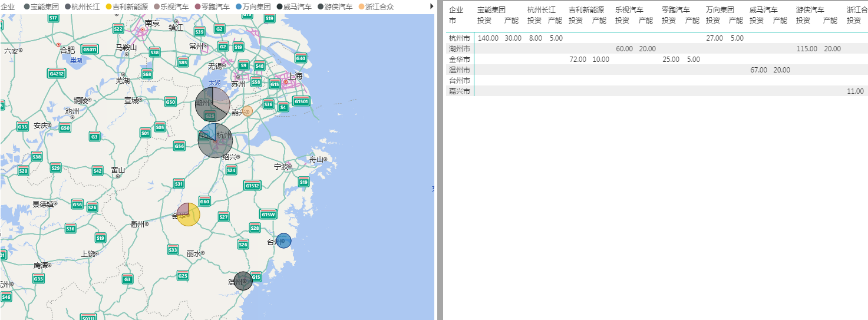
Task: Click the 投资 subheader under 威马汽车
Action: [x=757, y=21]
